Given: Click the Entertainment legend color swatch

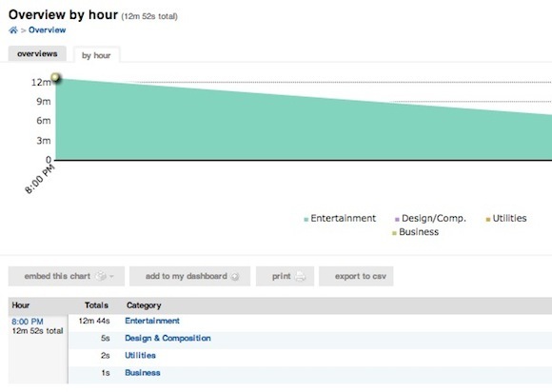Looking at the screenshot, I should (306, 220).
